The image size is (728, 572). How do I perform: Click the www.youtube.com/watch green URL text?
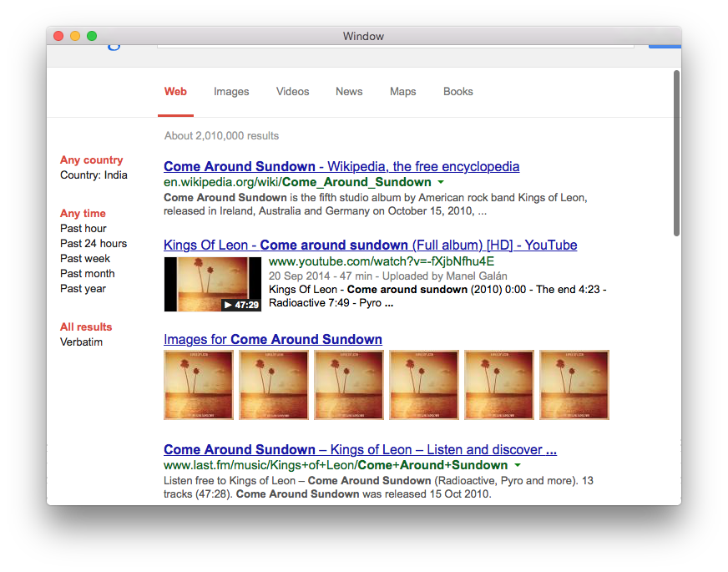tap(382, 261)
